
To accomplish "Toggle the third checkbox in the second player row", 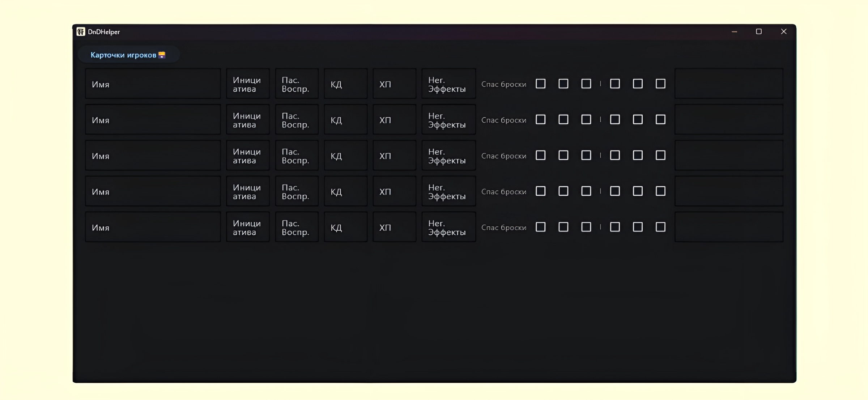I will pos(586,120).
